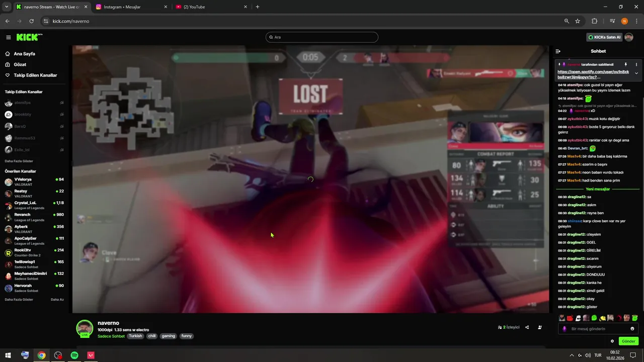
Task: Open recommended channel Rooki3tv
Action: point(34,252)
